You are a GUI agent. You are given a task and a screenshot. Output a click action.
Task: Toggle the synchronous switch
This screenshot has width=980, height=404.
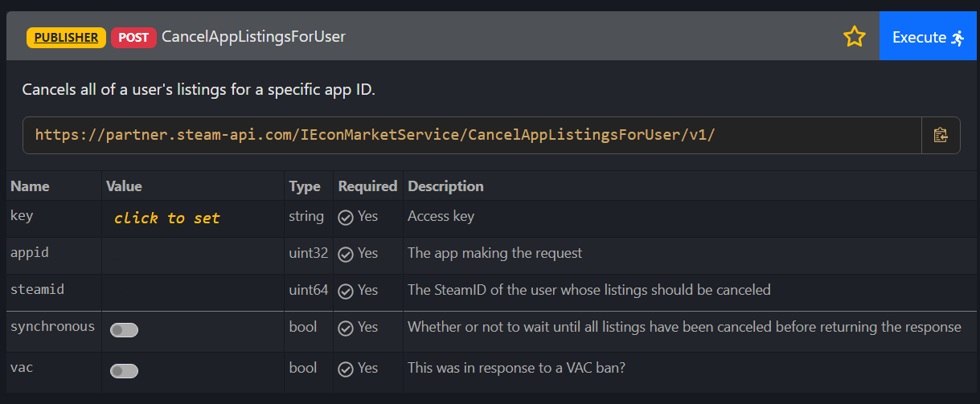[x=125, y=329]
